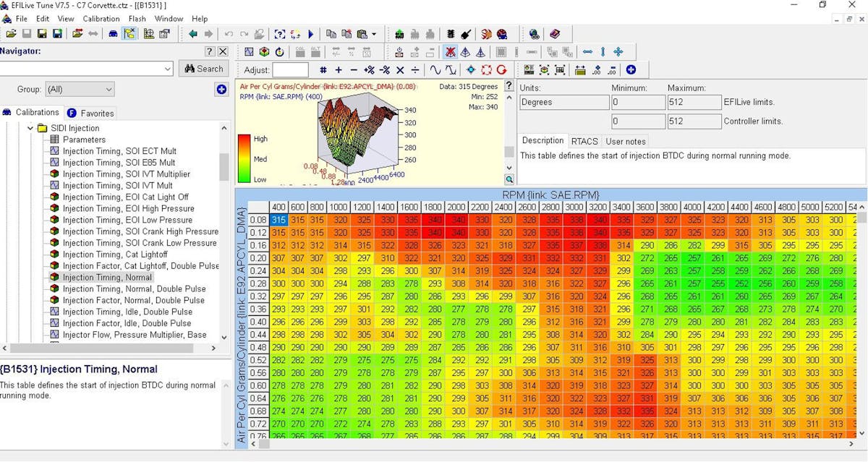This screenshot has width=868, height=462.
Task: Click the Search button
Action: point(203,69)
